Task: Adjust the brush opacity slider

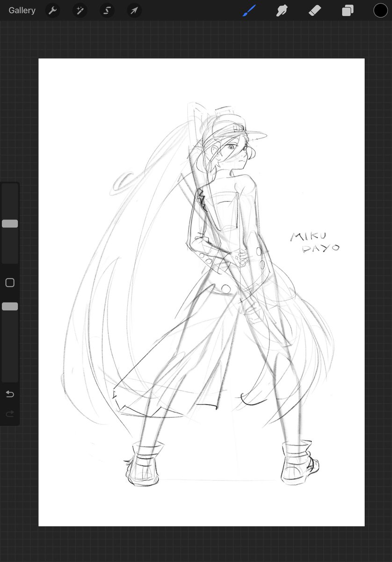Action: 10,306
